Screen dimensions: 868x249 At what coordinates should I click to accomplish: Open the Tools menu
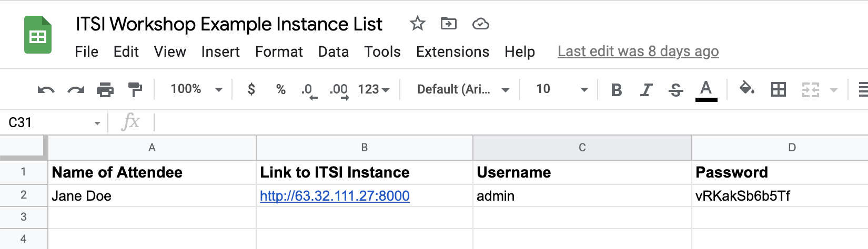(x=382, y=52)
